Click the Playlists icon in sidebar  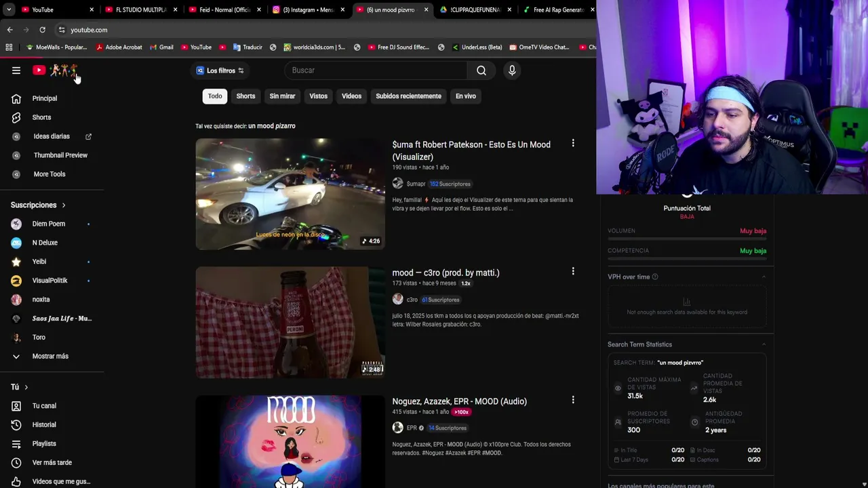pyautogui.click(x=16, y=444)
